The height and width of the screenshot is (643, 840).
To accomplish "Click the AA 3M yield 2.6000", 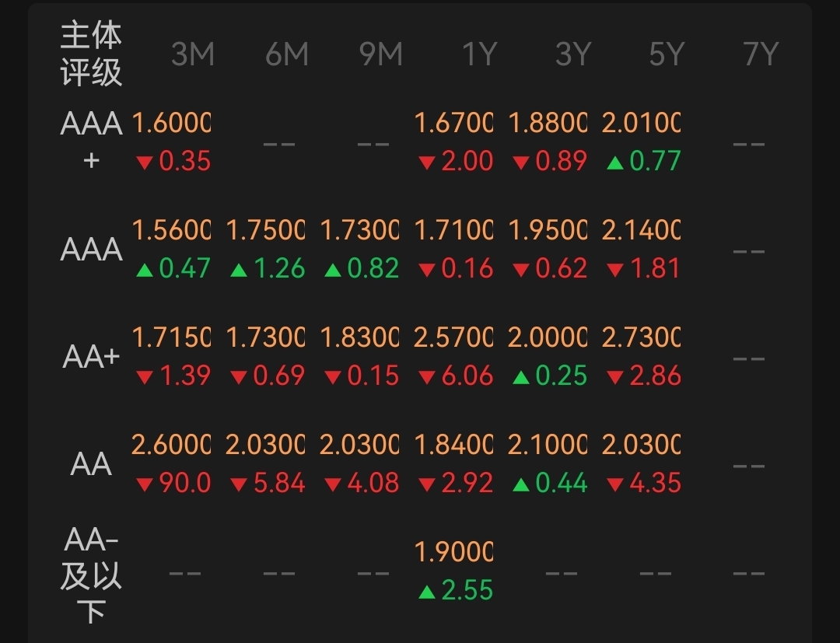I will pos(171,445).
